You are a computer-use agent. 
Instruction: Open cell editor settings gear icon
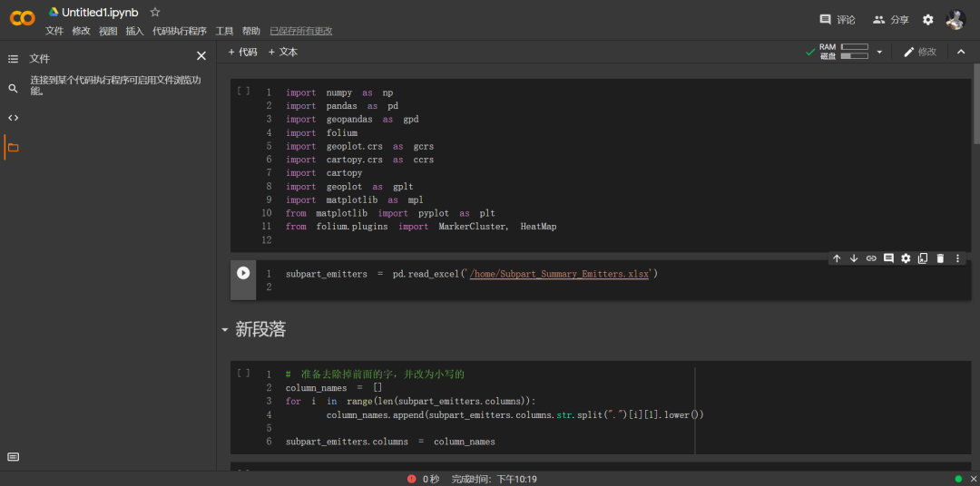[x=906, y=258]
